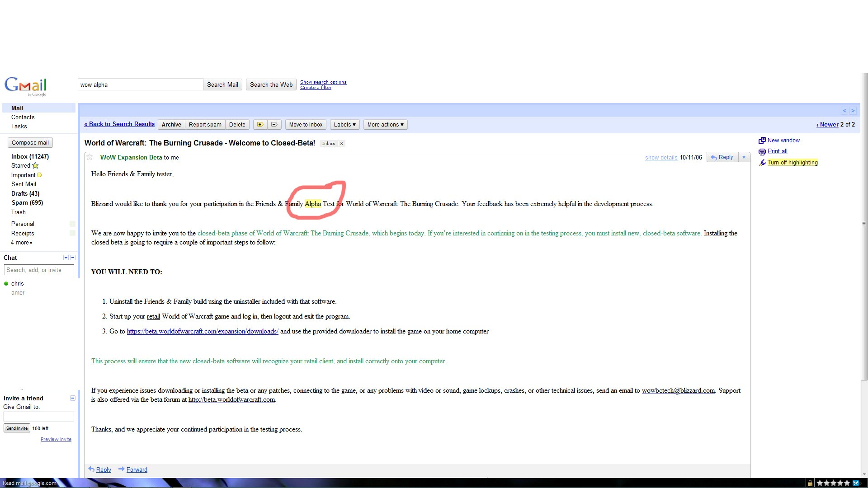Viewport: 868px width, 488px height.
Task: Click the highlighter icon next to Turn off highlighting
Action: (762, 163)
